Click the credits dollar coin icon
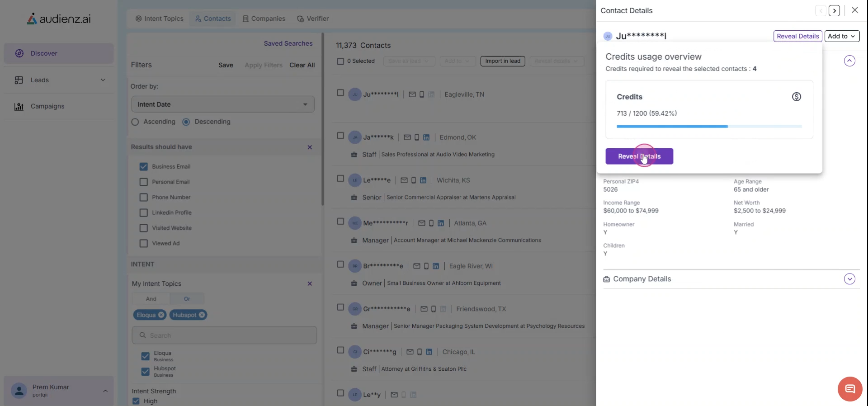868x406 pixels. pyautogui.click(x=796, y=97)
